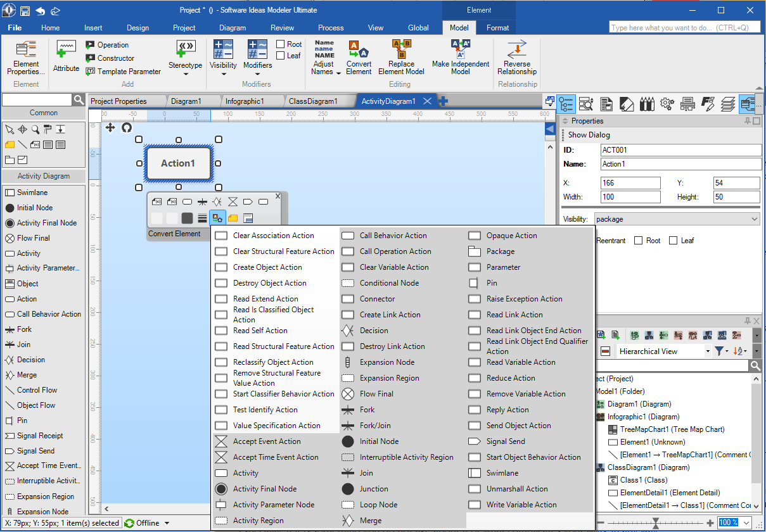Choose Swimlane in the convert menu
766x532 pixels.
click(x=530, y=473)
